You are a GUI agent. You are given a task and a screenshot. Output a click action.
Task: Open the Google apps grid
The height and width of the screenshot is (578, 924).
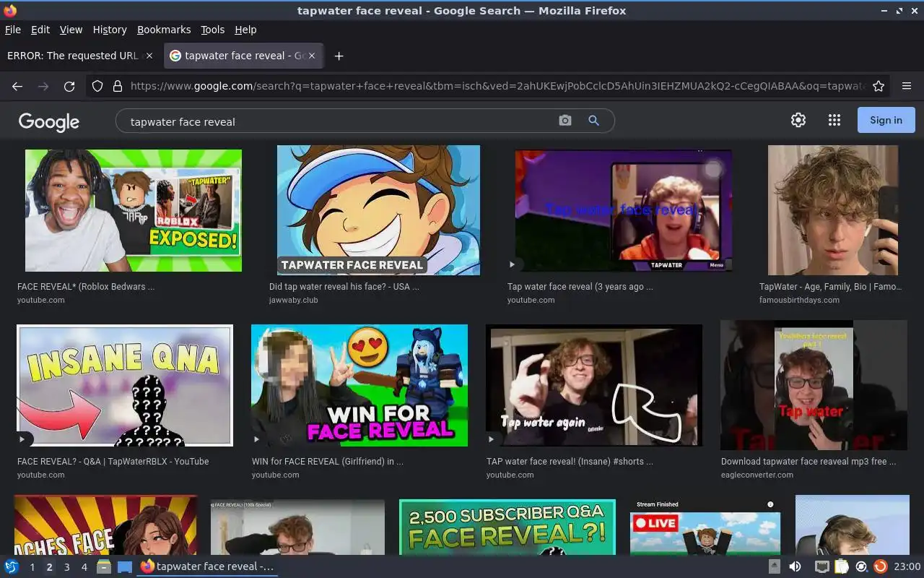pyautogui.click(x=834, y=120)
